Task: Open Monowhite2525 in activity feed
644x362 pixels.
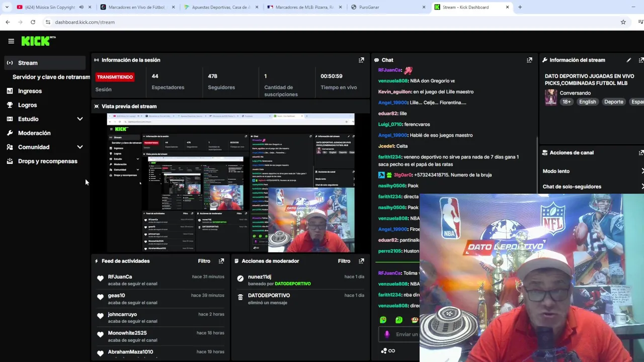Action: pos(127,333)
